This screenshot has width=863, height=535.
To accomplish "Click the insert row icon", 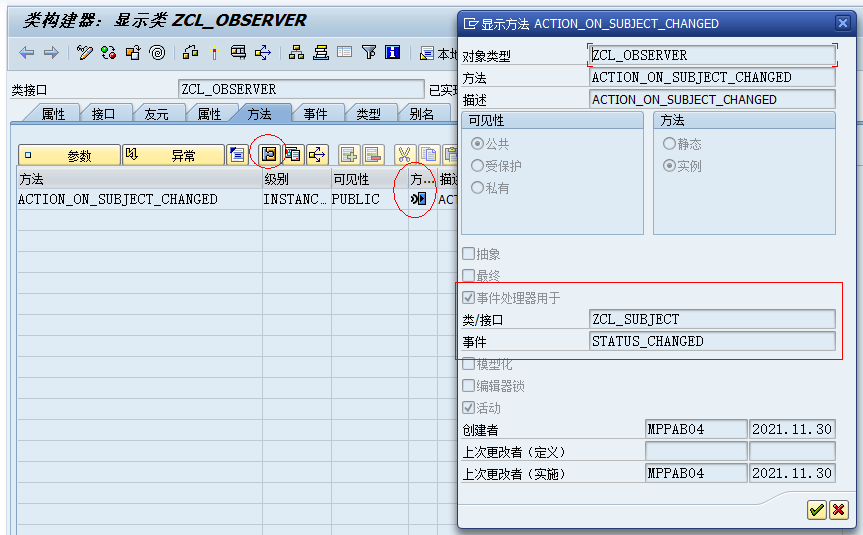I will [x=349, y=155].
